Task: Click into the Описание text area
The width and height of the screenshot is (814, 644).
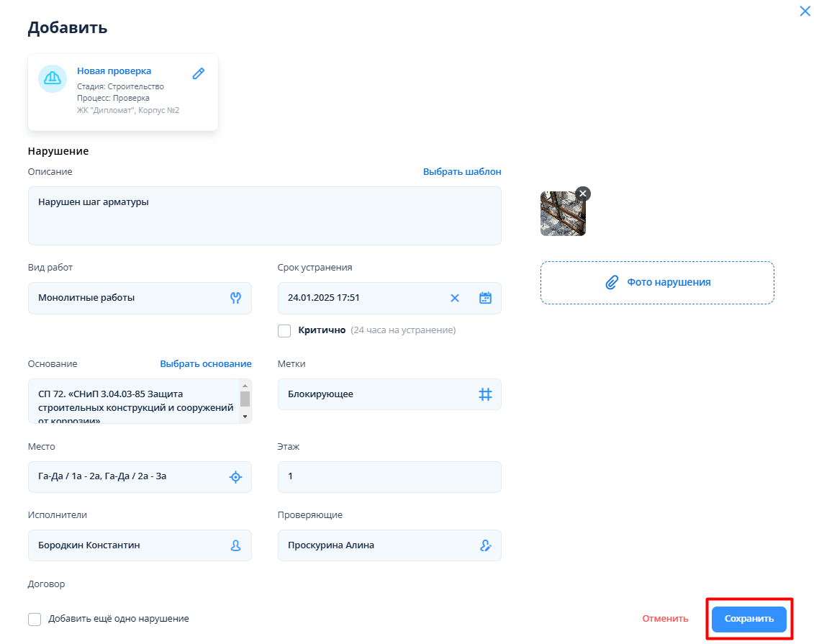Action: (264, 216)
